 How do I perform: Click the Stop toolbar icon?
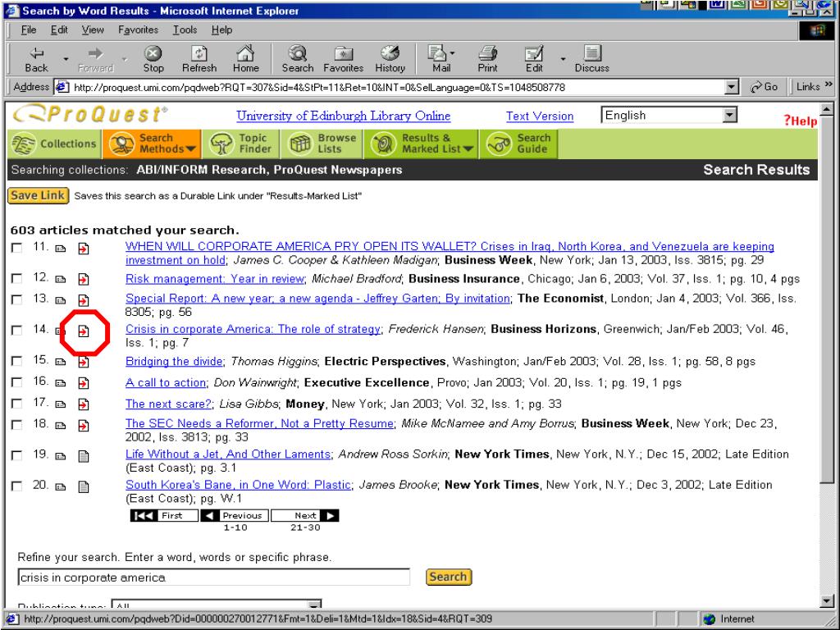tap(153, 59)
